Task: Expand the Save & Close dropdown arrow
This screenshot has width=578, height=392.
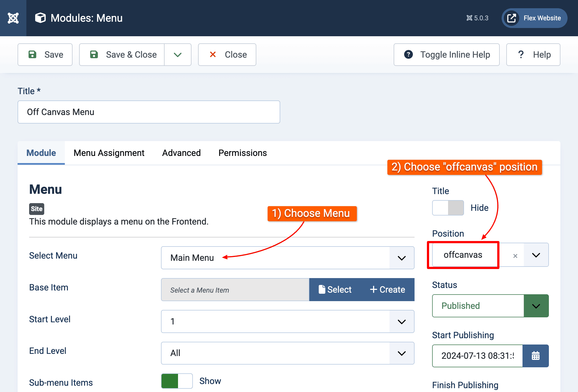Action: click(178, 55)
